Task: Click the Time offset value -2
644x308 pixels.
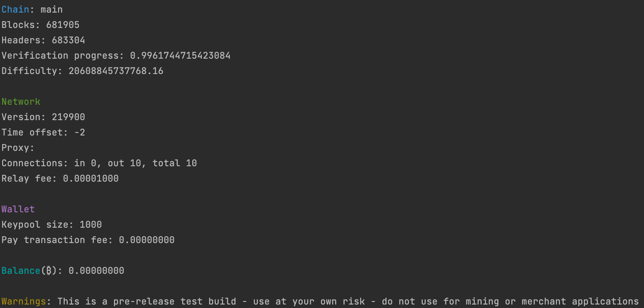Action: 80,132
